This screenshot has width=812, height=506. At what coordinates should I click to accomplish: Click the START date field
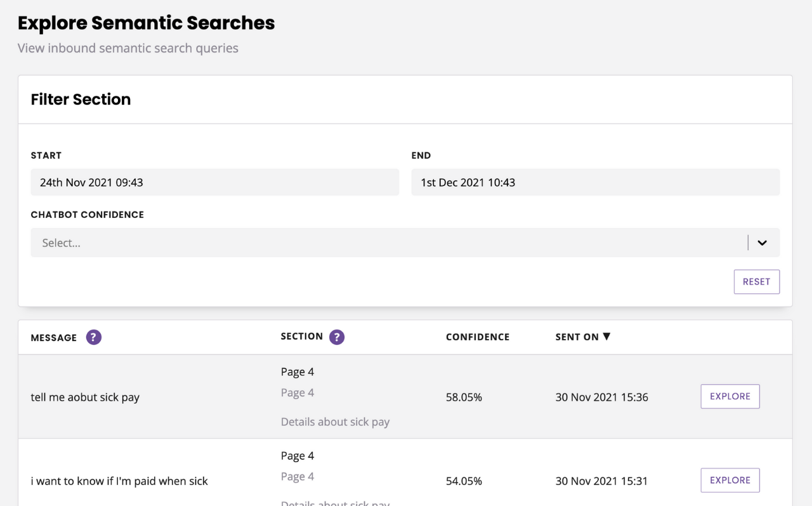tap(215, 182)
